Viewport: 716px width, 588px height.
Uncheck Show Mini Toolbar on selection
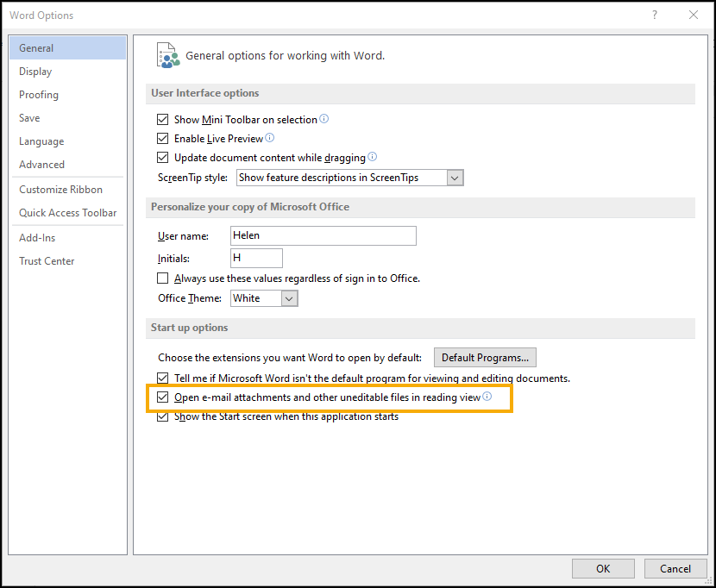163,120
